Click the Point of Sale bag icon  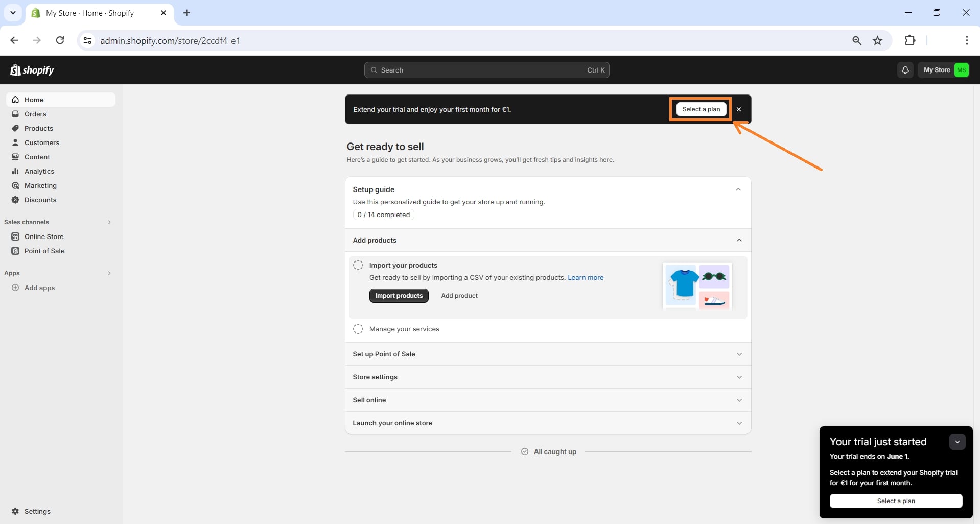click(x=15, y=251)
